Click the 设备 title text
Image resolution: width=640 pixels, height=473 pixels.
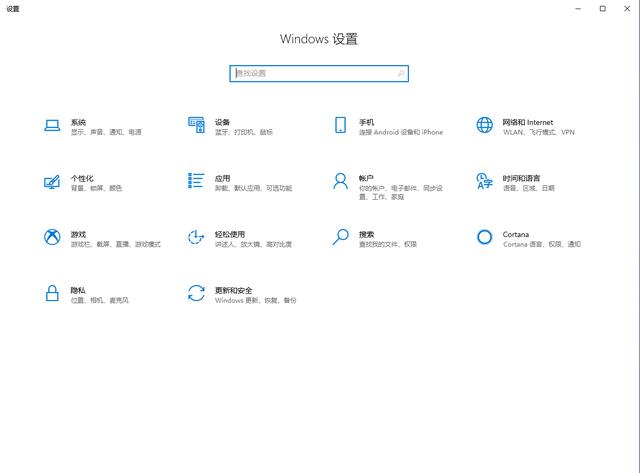click(222, 122)
